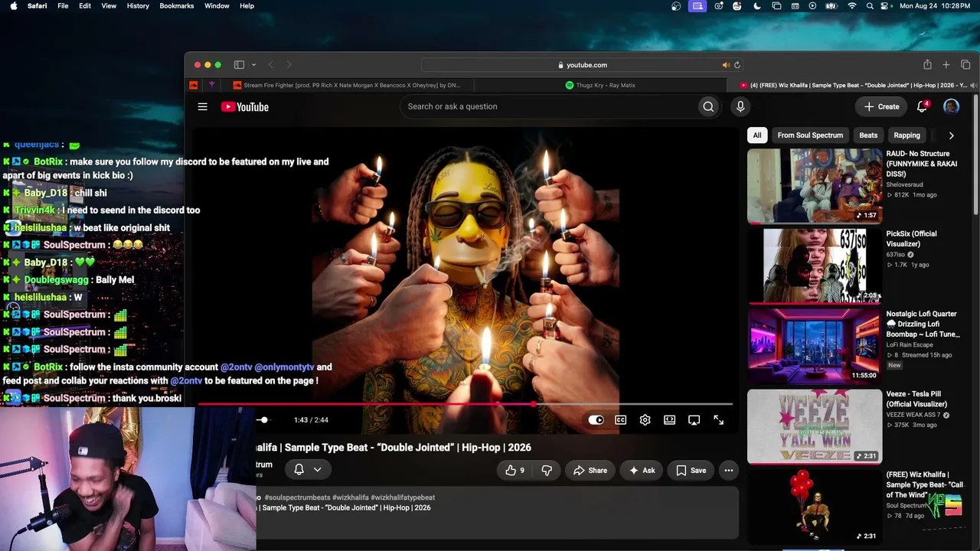Focus the YouTube search field

click(547, 106)
